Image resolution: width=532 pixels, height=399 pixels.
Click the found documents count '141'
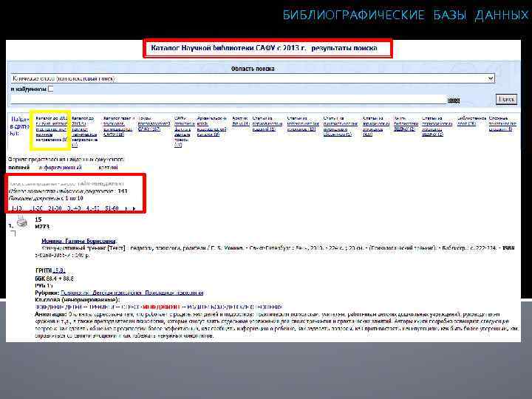[123, 191]
